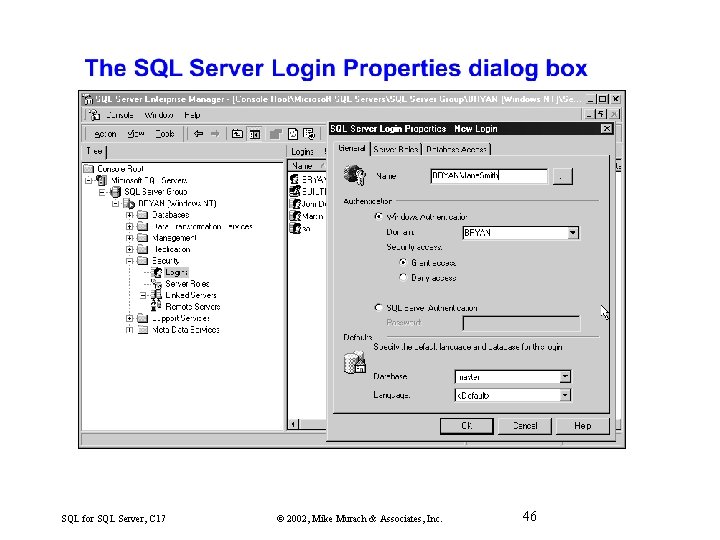
Task: Open the Console menu
Action: click(119, 115)
